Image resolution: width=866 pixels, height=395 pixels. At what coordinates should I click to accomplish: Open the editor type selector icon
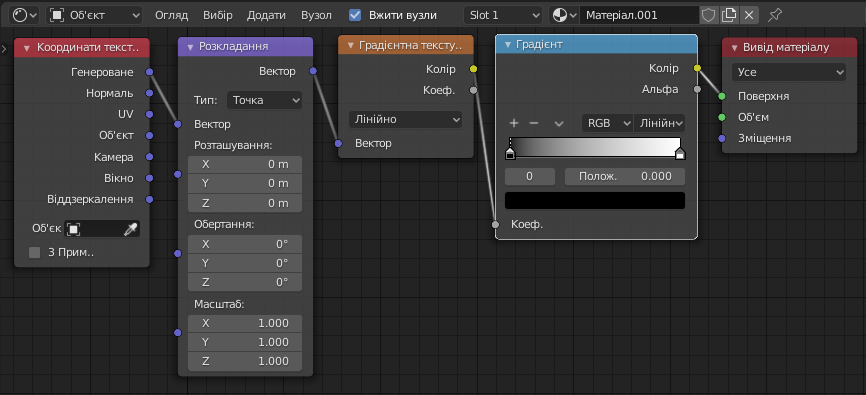click(x=24, y=15)
